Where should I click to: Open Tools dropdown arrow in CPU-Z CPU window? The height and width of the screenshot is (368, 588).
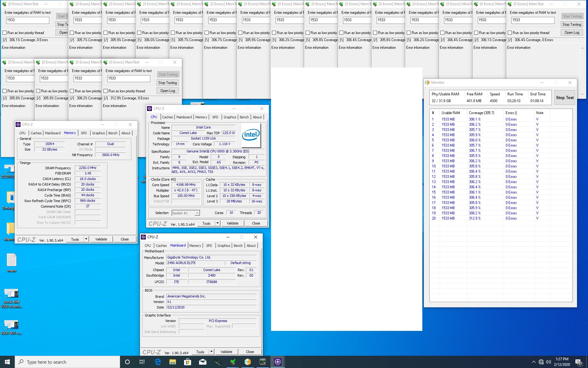point(218,223)
